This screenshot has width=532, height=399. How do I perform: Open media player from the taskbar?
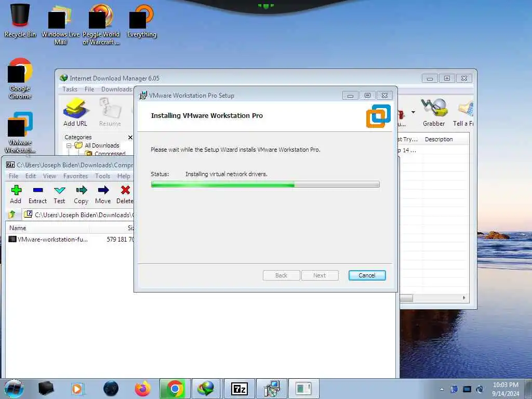click(77, 389)
